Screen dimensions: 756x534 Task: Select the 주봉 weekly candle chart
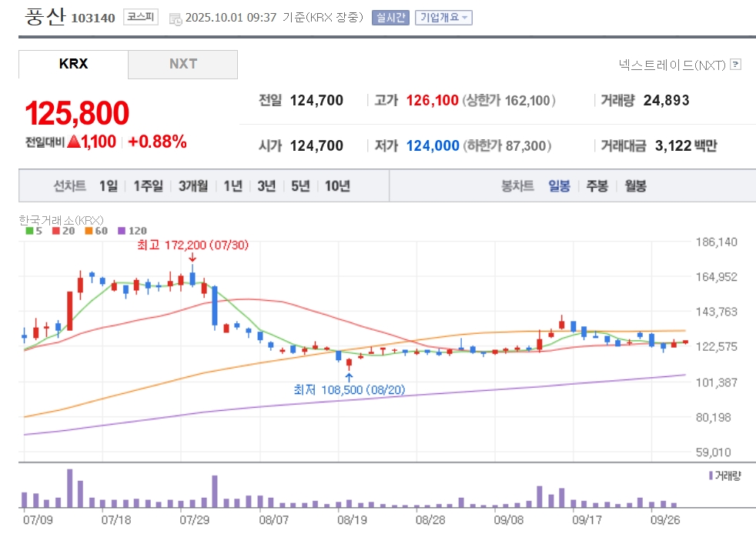click(597, 186)
